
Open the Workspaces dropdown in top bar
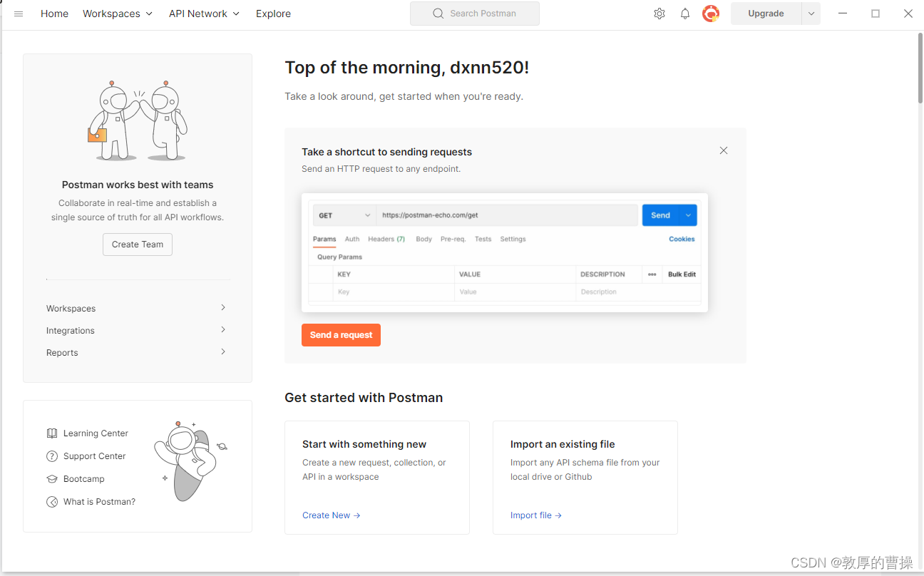click(118, 14)
